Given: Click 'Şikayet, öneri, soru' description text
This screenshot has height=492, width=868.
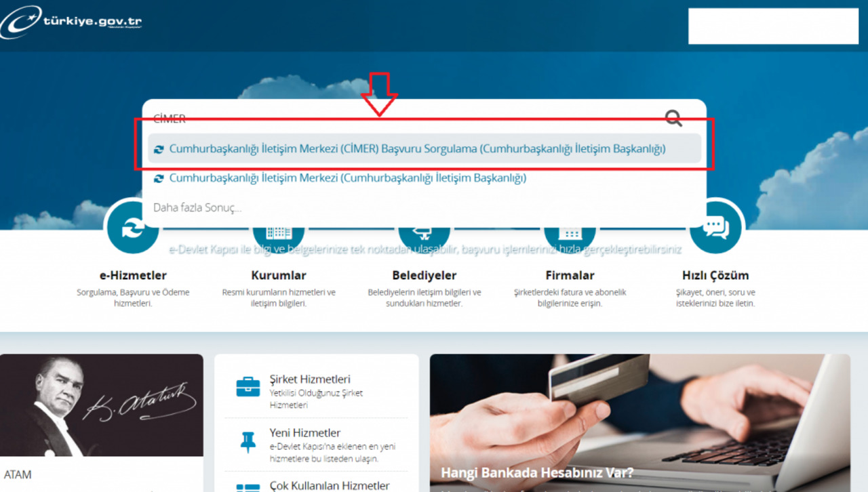Looking at the screenshot, I should click(x=715, y=298).
